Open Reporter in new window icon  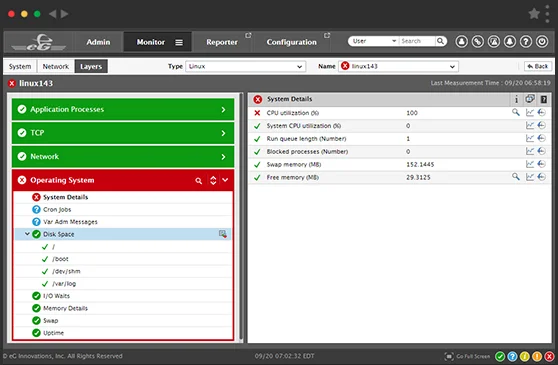point(248,35)
